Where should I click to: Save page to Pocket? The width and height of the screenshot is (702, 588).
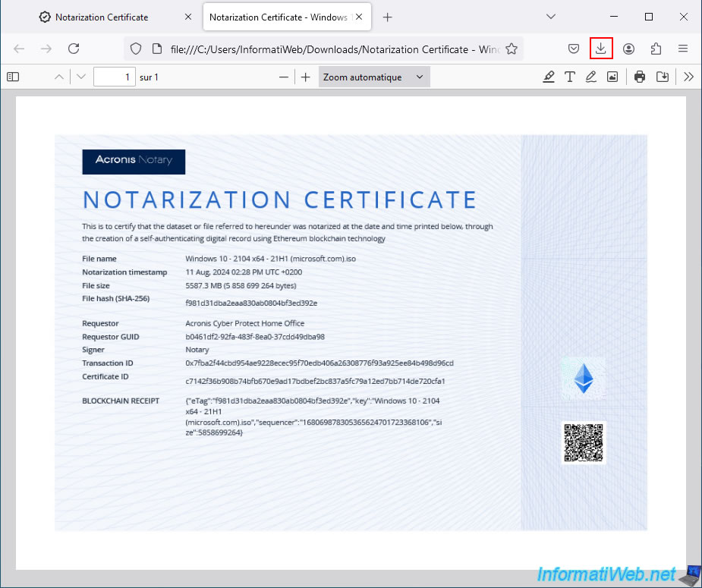tap(574, 49)
